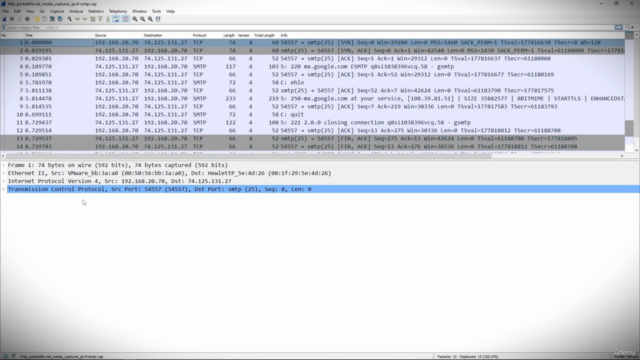
Task: Select packet 10 with C: quit
Action: tap(312, 114)
